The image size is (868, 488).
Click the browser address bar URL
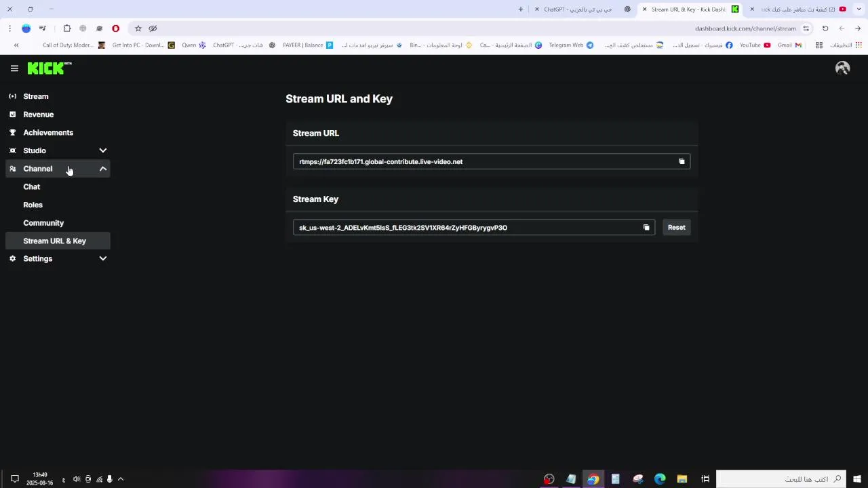pyautogui.click(x=745, y=28)
